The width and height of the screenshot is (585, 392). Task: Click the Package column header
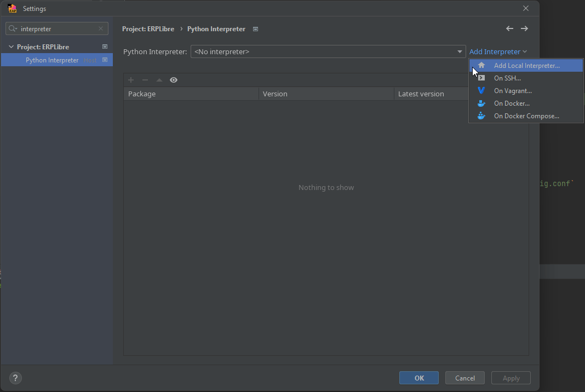(x=191, y=94)
